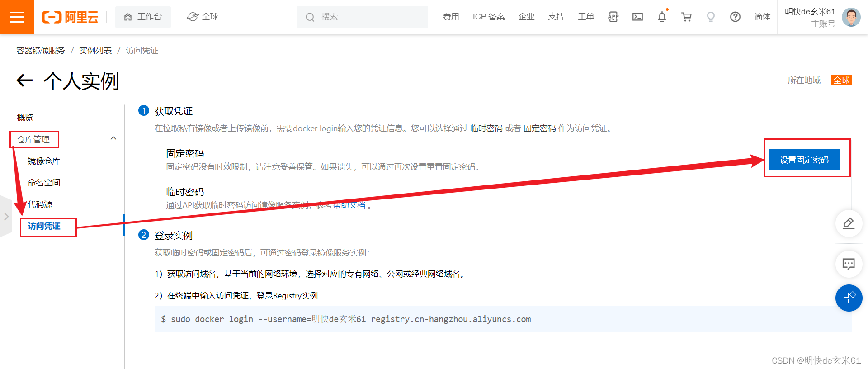Click the 获取凭证 step heading
Image resolution: width=868 pixels, height=369 pixels.
(174, 111)
